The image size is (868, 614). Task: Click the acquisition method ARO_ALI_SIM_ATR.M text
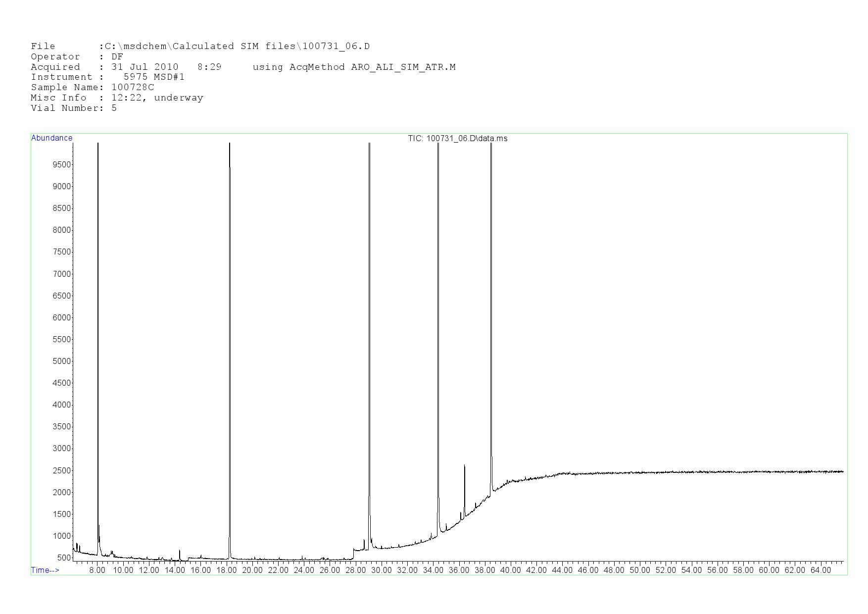[x=403, y=67]
